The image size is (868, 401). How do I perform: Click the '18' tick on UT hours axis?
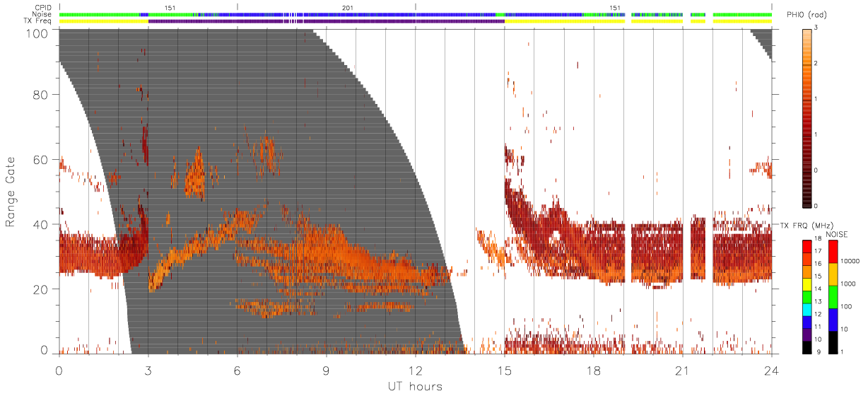point(594,369)
